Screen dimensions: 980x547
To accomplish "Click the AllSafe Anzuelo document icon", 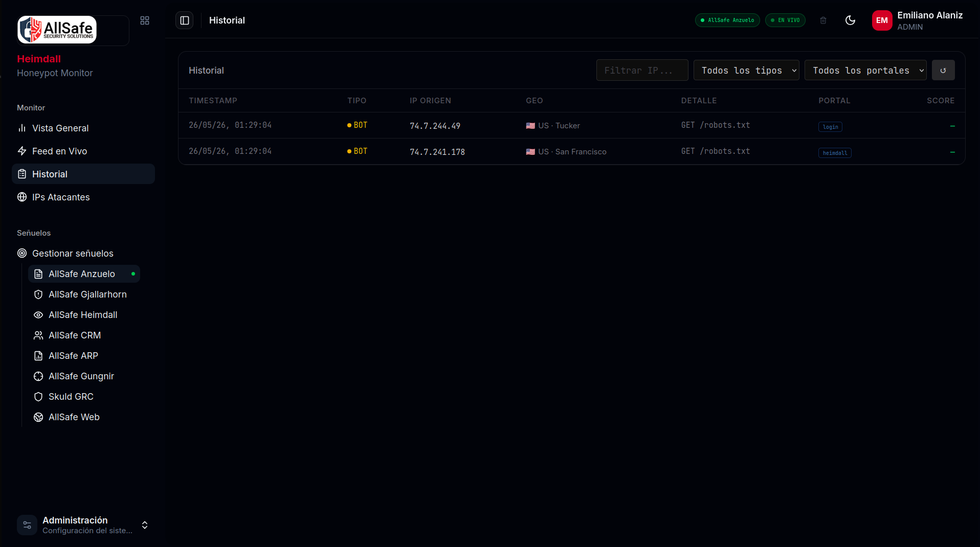I will coord(38,274).
